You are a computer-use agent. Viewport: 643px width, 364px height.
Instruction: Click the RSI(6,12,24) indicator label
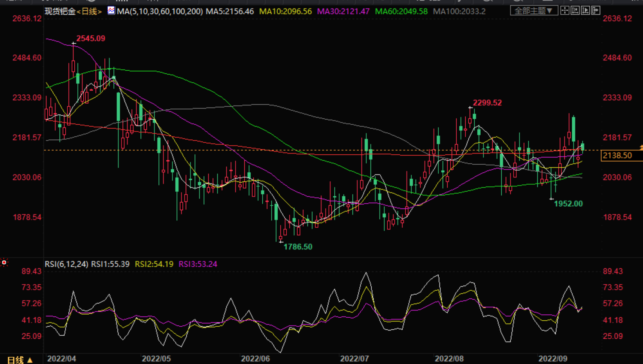(67, 264)
